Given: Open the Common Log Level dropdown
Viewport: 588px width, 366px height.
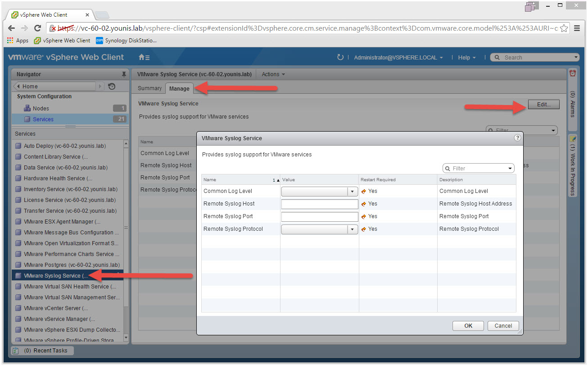Looking at the screenshot, I should point(319,192).
